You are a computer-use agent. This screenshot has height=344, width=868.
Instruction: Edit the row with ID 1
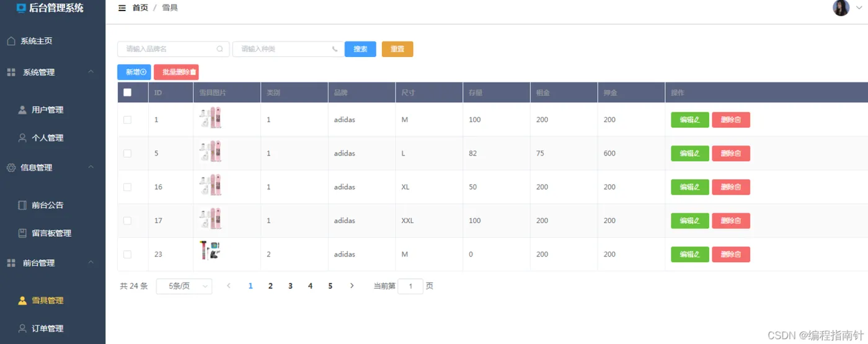click(689, 120)
